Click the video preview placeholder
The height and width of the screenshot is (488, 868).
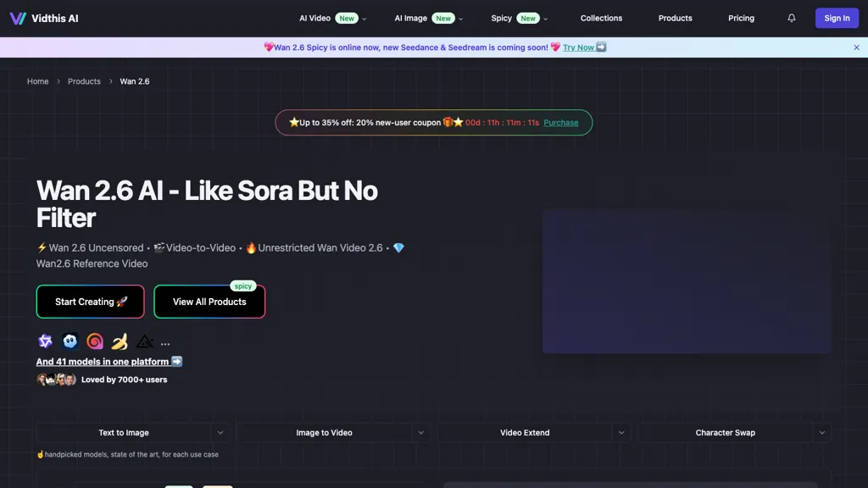[x=687, y=281]
